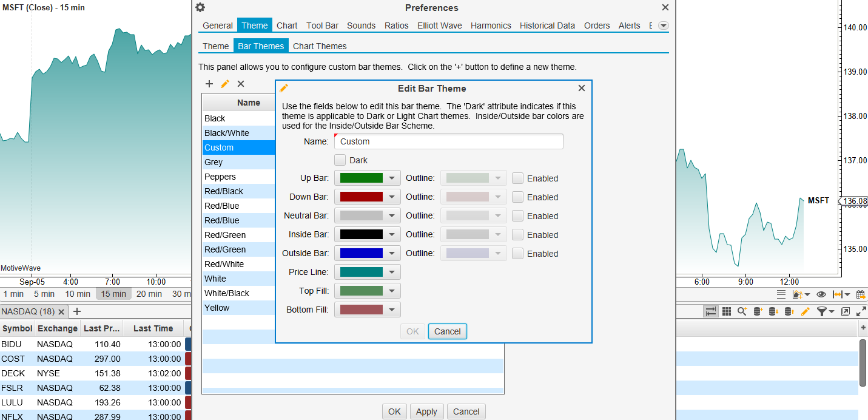868x420 pixels.
Task: Switch to the Chart Themes sub-tab
Action: coord(320,46)
